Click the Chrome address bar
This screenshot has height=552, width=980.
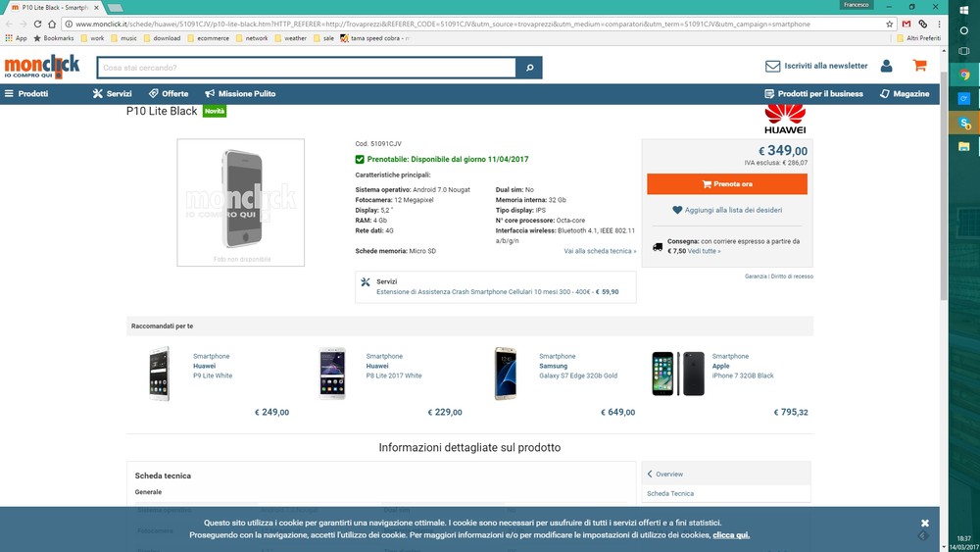(x=472, y=24)
